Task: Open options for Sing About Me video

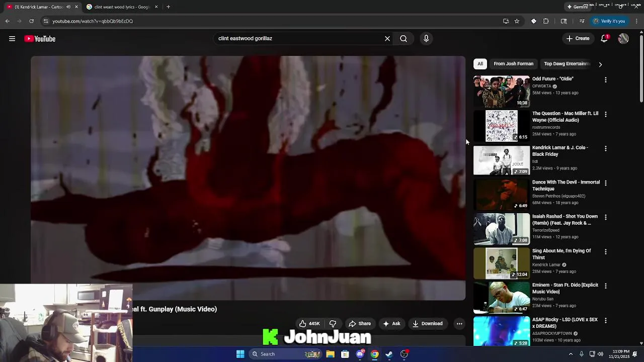Action: 606,251
